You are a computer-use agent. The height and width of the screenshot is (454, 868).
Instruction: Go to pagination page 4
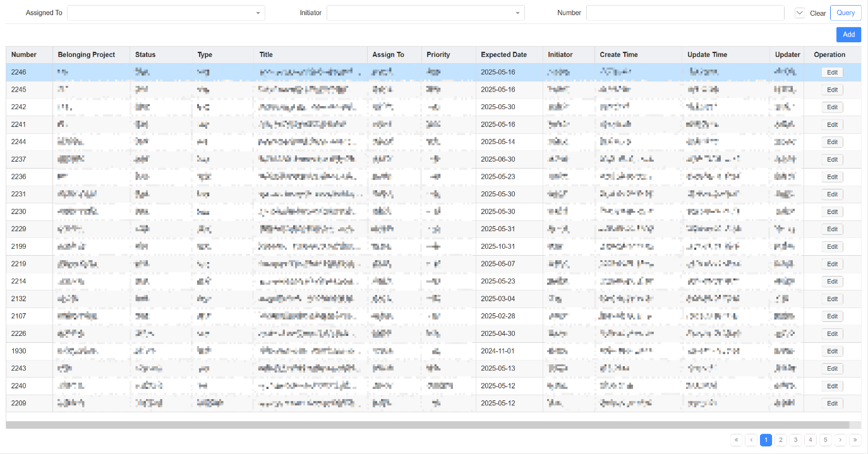(811, 440)
